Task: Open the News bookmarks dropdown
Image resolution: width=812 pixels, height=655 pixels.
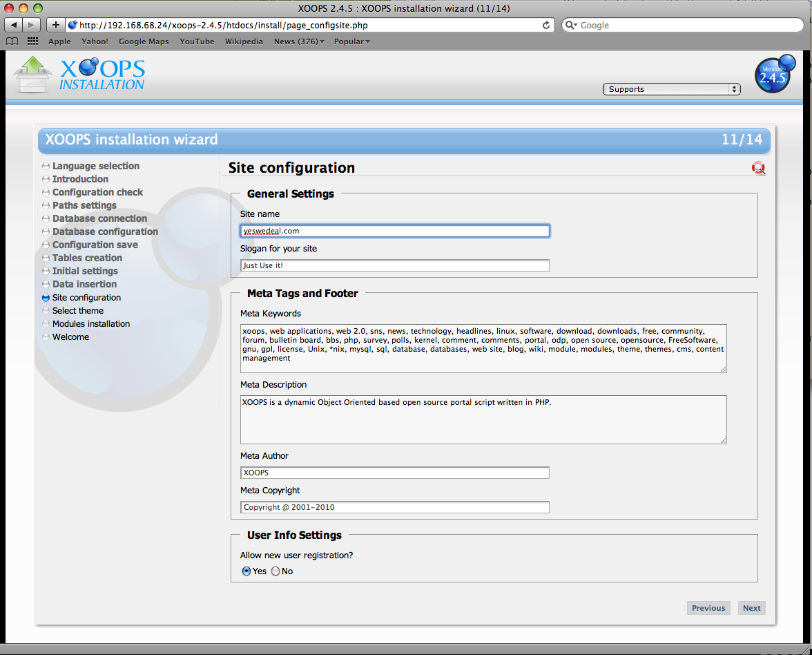Action: pos(298,41)
